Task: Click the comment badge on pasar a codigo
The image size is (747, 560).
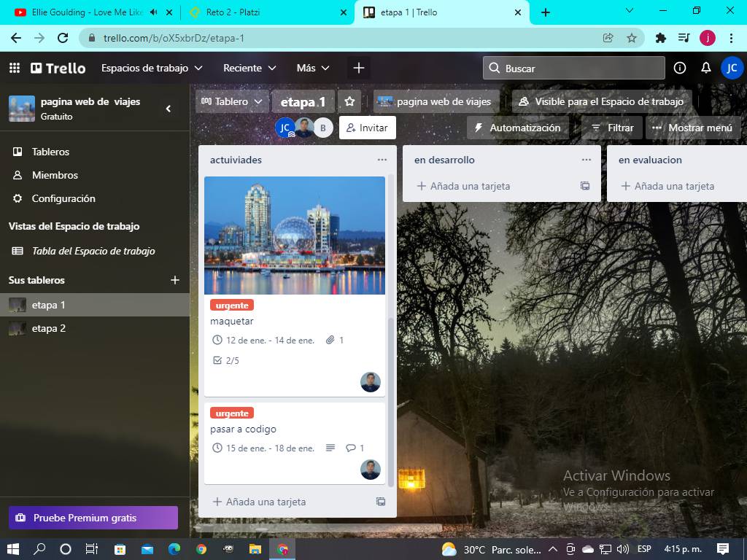Action: 355,448
